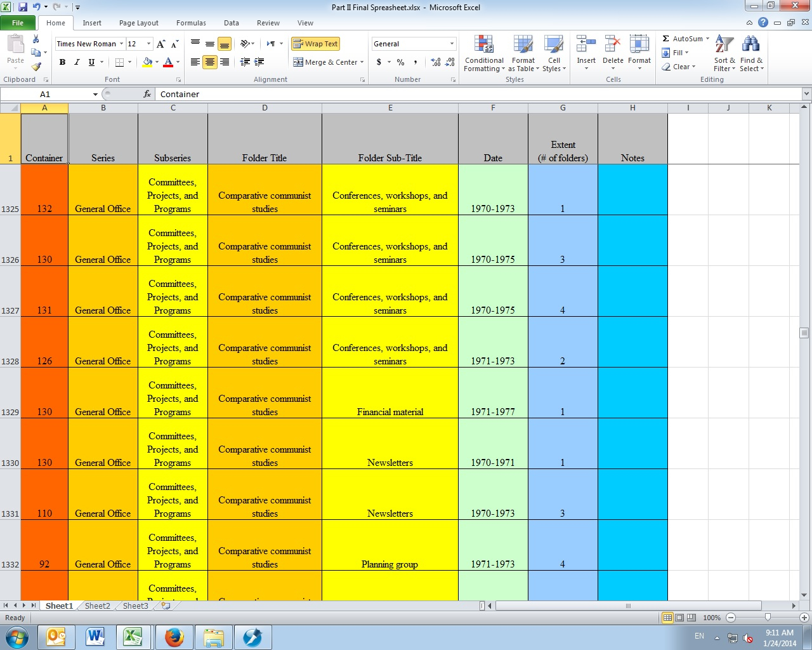Click the Merge & Center button
The height and width of the screenshot is (650, 812).
[327, 62]
